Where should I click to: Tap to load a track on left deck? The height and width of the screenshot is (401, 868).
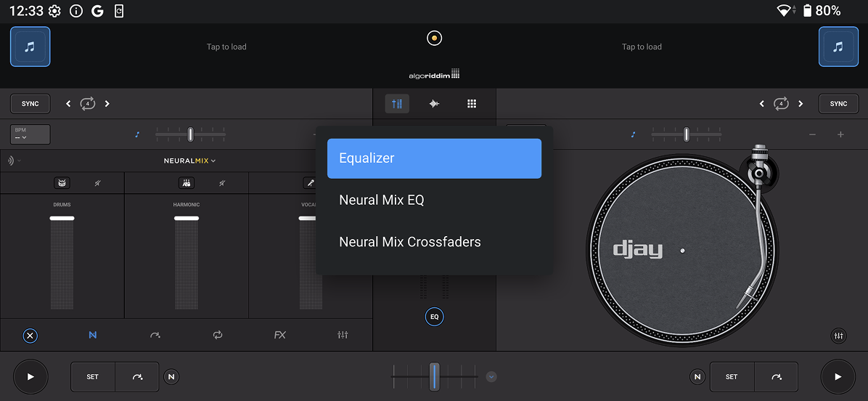(226, 46)
